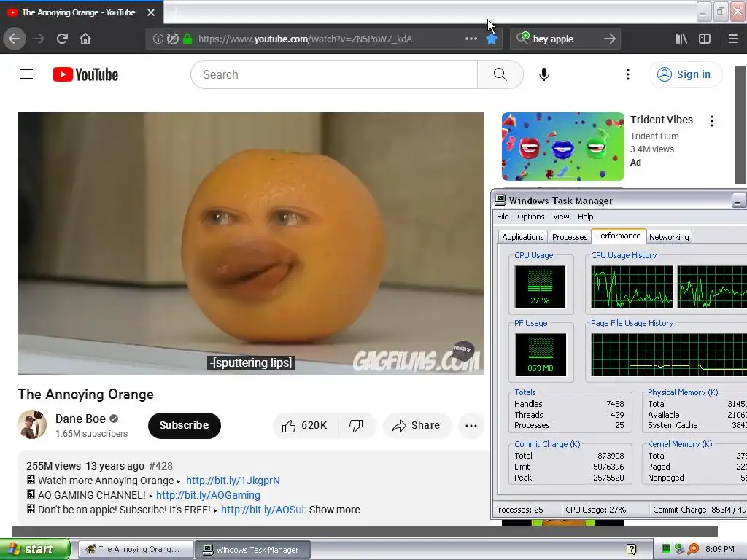
Task: Click the blue bookmark star
Action: click(x=492, y=39)
